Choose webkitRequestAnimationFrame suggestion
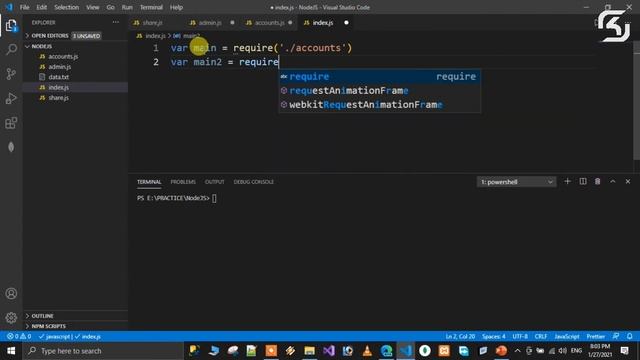The width and height of the screenshot is (640, 360). click(x=380, y=105)
